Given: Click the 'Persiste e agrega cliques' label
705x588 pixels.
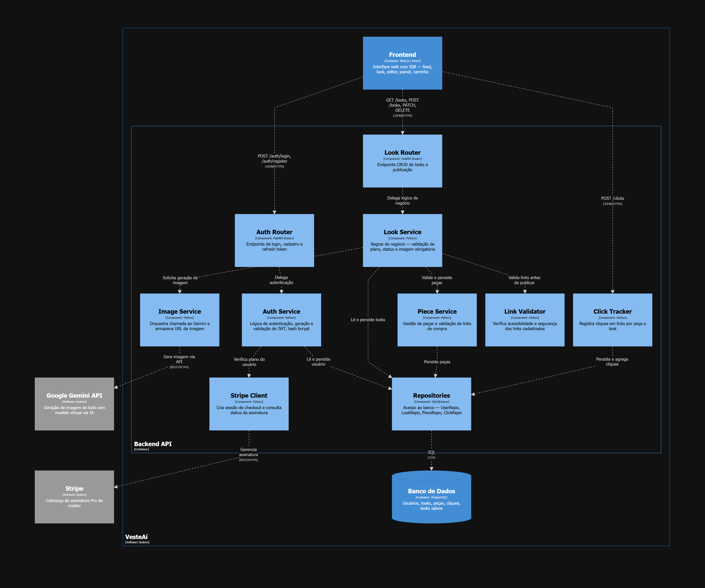Looking at the screenshot, I should pos(612,362).
